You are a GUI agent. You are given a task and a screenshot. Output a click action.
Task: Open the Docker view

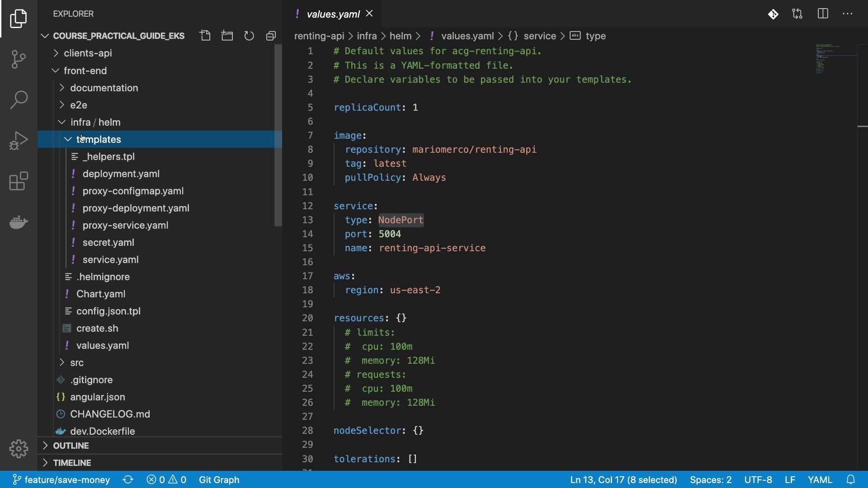(19, 222)
